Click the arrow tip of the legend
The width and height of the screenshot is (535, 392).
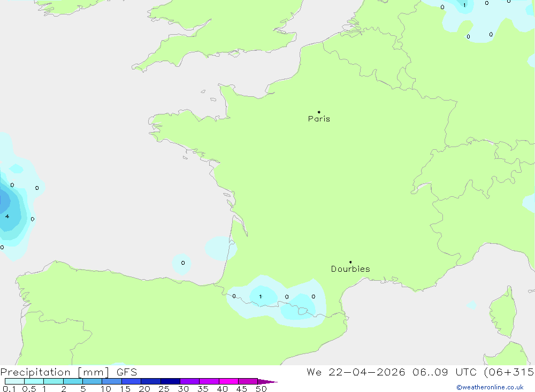[x=268, y=381]
